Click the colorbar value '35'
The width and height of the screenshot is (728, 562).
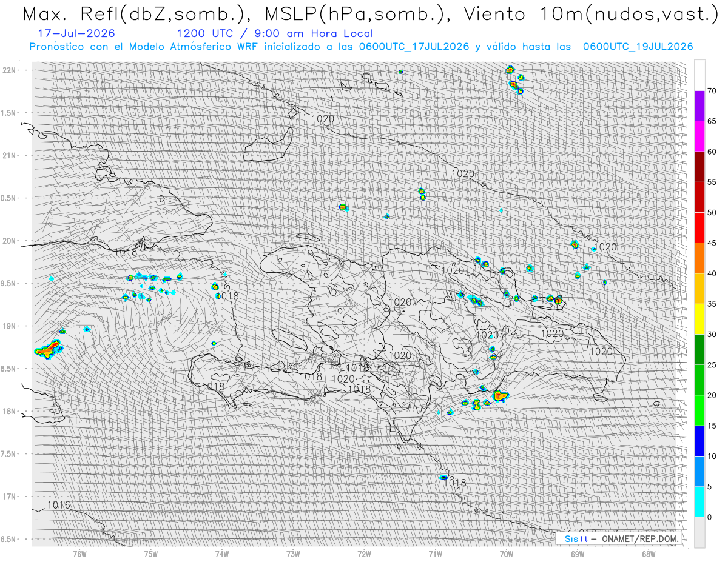[712, 304]
